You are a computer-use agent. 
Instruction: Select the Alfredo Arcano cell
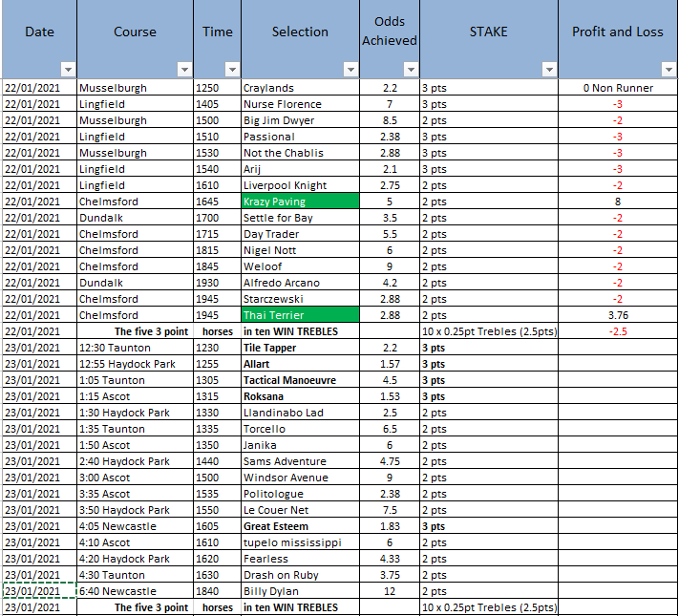pos(300,283)
